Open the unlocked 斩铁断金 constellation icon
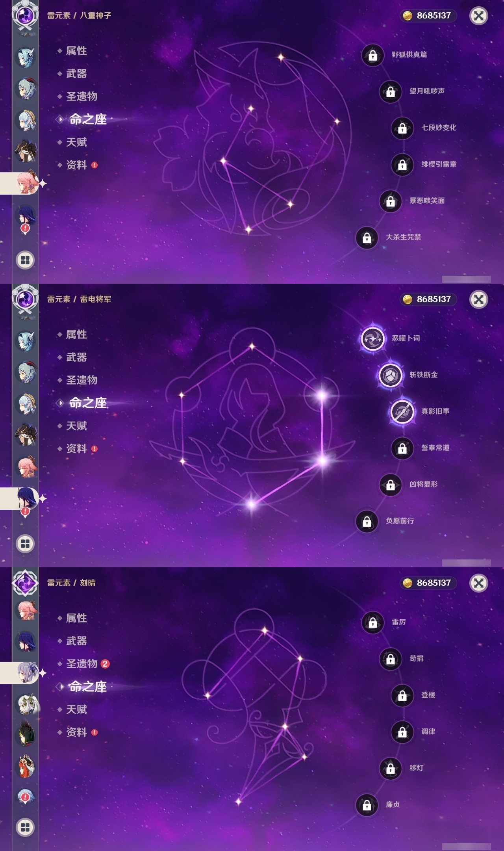This screenshot has height=851, width=504. pyautogui.click(x=390, y=375)
